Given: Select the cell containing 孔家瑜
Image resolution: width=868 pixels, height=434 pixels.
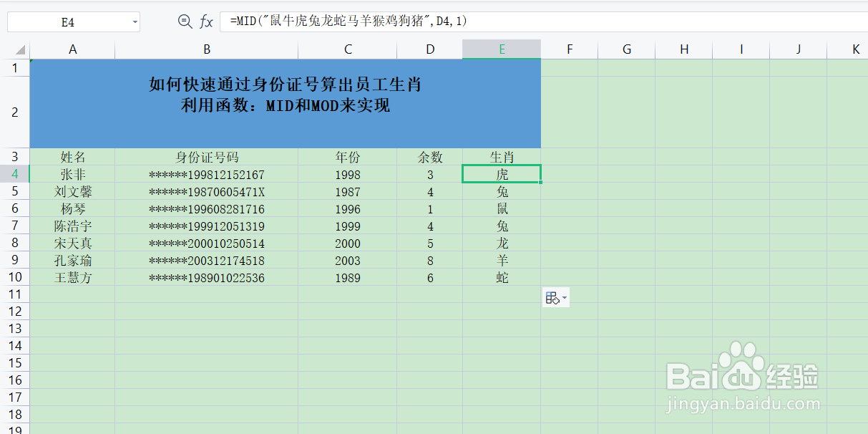Looking at the screenshot, I should pyautogui.click(x=72, y=260).
